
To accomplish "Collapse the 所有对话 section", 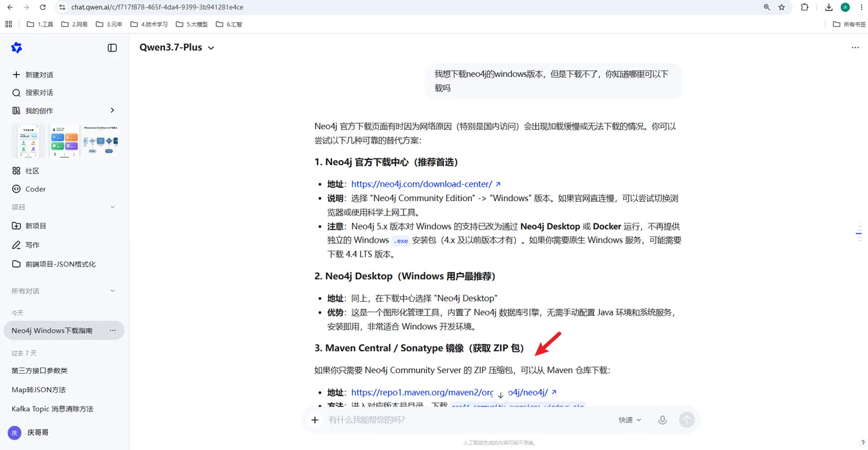I will point(112,291).
